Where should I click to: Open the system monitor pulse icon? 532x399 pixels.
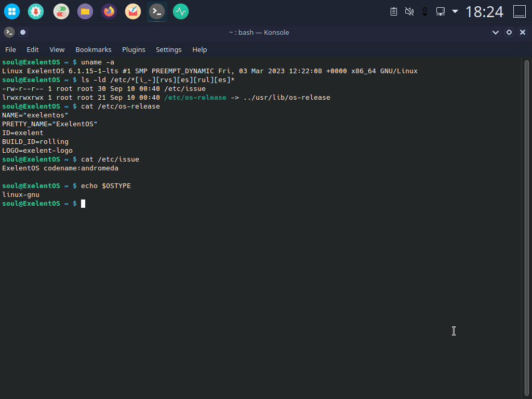point(181,11)
